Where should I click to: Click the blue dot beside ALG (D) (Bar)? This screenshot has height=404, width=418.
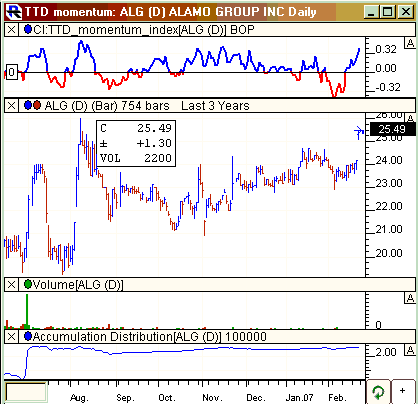point(28,106)
